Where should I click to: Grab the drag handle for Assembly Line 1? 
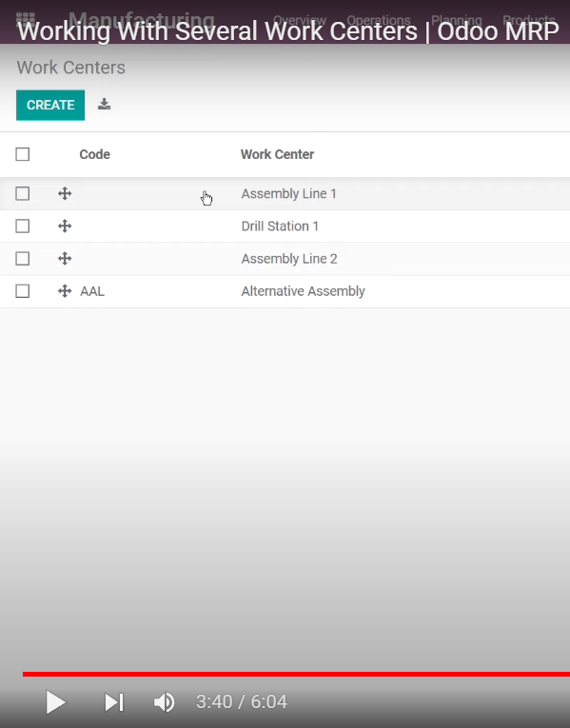[65, 193]
